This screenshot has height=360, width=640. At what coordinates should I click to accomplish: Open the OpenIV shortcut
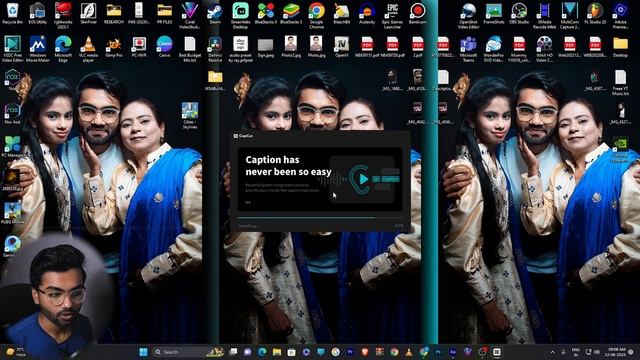coord(342,47)
